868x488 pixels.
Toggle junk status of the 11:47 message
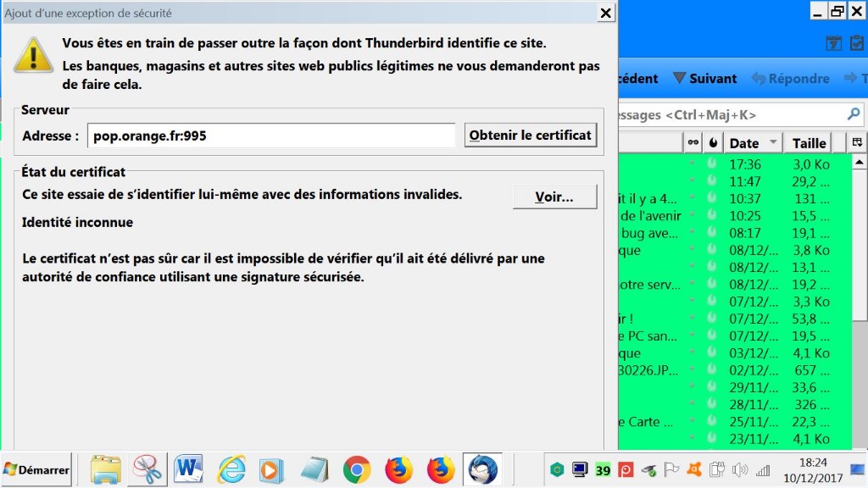[x=712, y=181]
